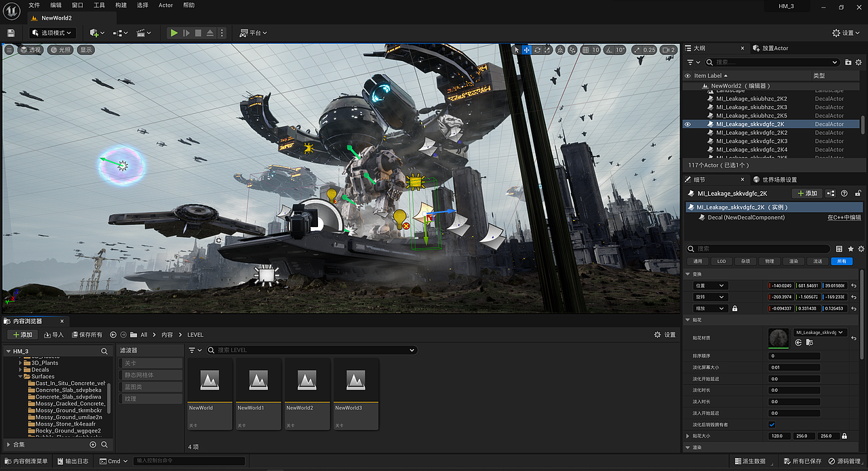The height and width of the screenshot is (471, 868).
Task: Open the 位置 location type dropdown
Action: click(711, 285)
